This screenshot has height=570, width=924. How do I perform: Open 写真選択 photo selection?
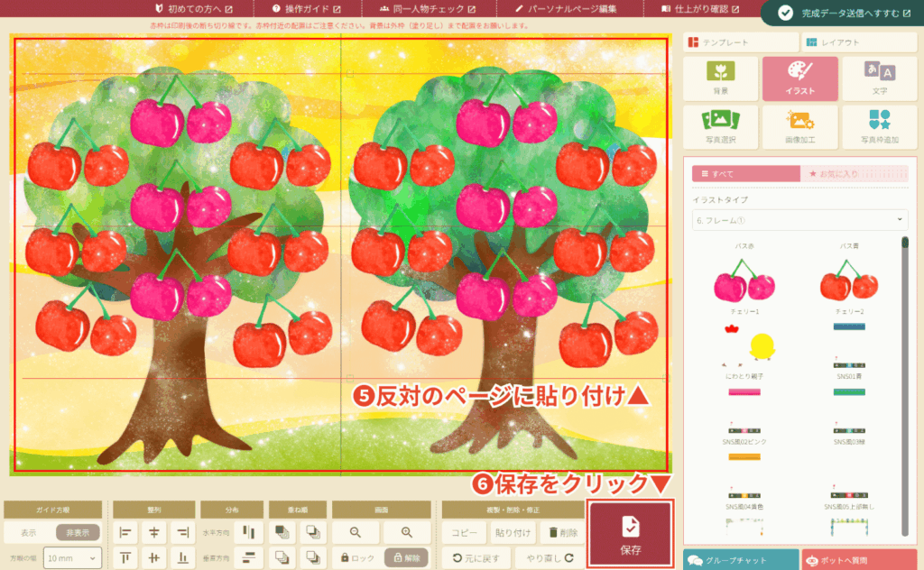click(x=719, y=127)
